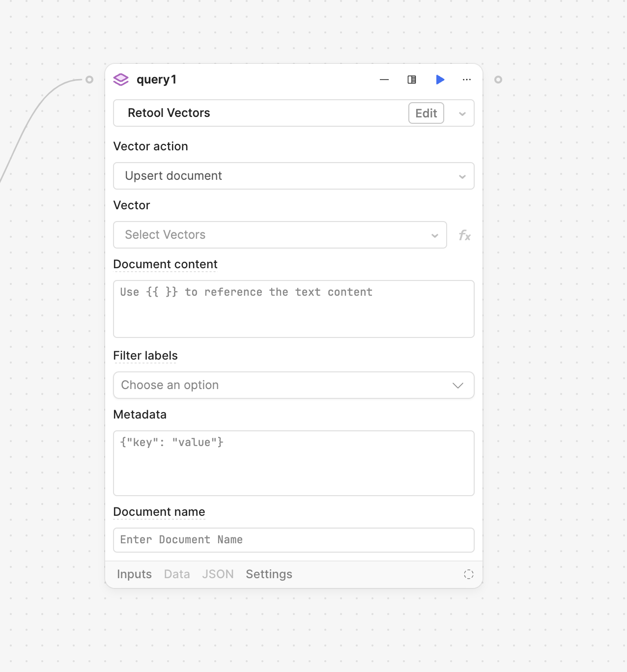Click the block's left input connector

click(x=89, y=80)
